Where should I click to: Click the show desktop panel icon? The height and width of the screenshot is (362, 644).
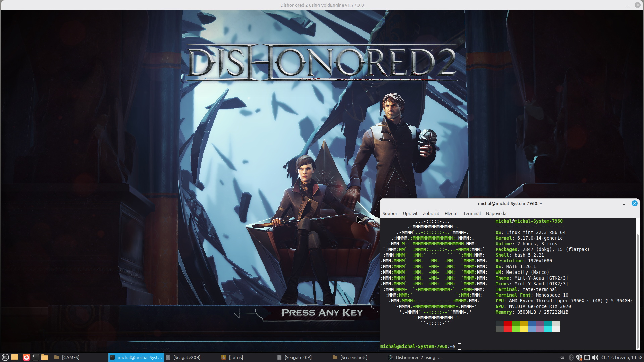pos(15,357)
